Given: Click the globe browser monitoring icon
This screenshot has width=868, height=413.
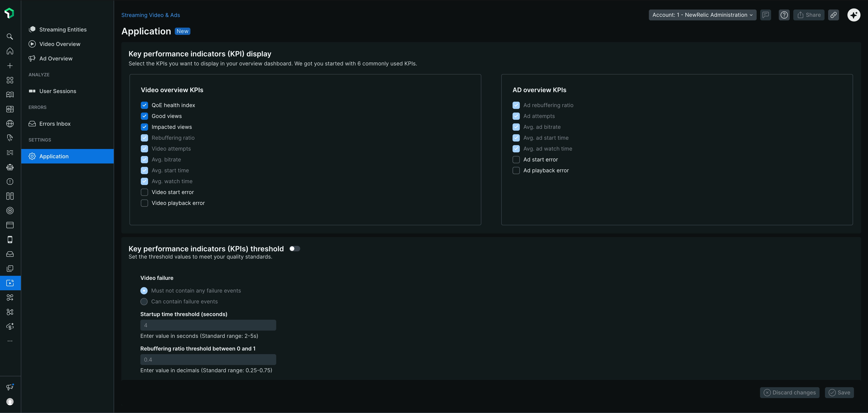Looking at the screenshot, I should pos(10,123).
